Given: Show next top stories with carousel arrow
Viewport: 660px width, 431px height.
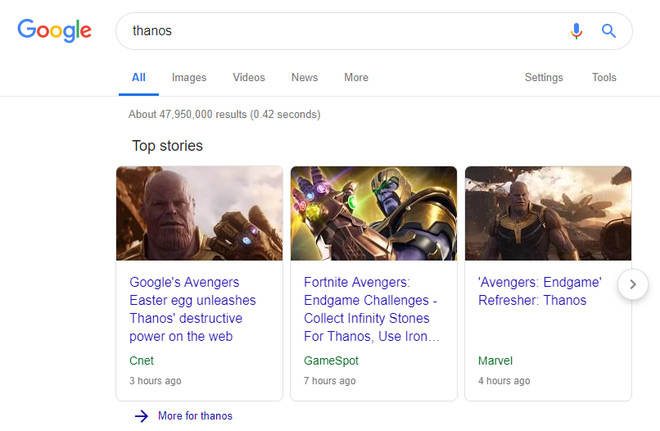Looking at the screenshot, I should pos(632,285).
